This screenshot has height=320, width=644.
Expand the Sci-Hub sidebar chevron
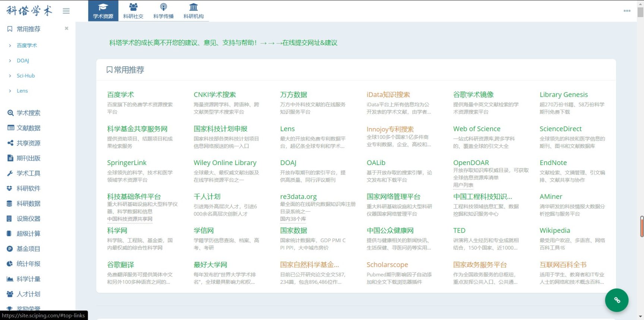click(10, 76)
